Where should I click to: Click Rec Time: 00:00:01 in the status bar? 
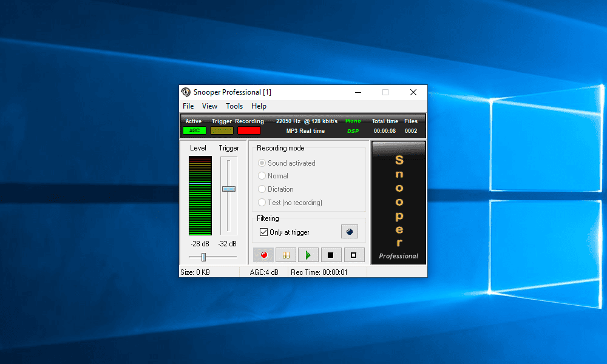[319, 272]
